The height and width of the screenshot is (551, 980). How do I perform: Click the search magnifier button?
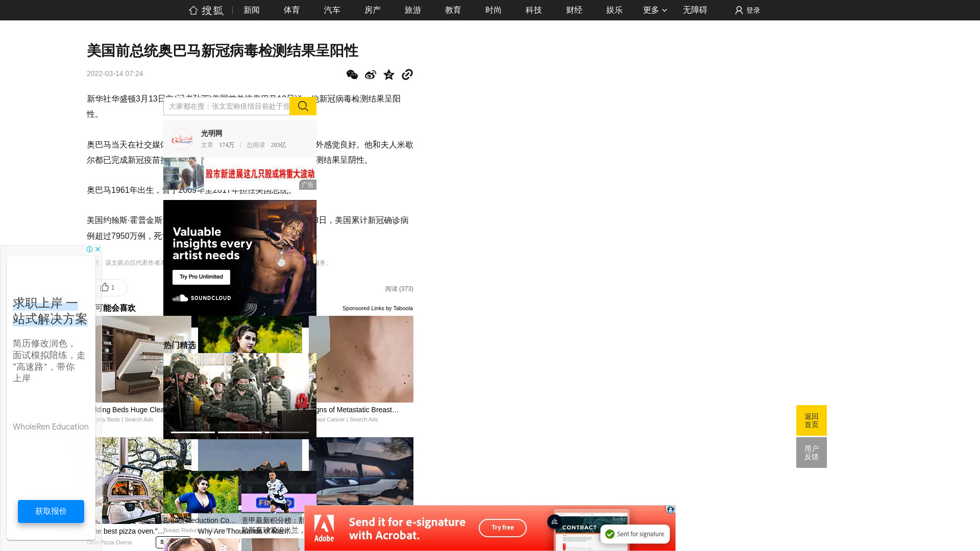coord(303,106)
